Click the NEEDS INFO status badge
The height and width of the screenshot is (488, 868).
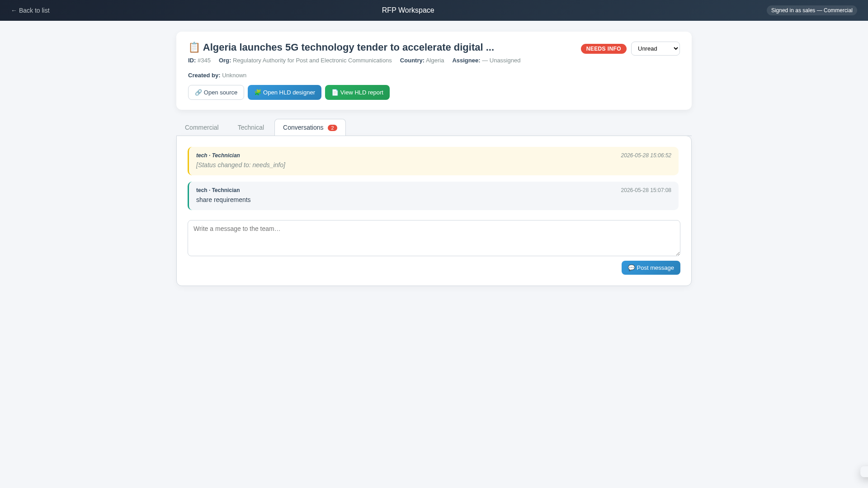point(603,49)
